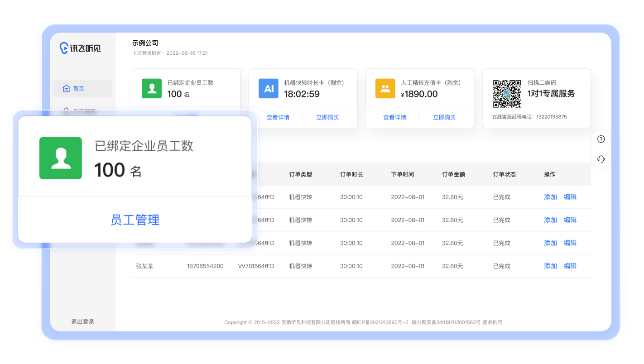Screen dimensions: 644x364
Task: Click 立即购买 under machine transcription card
Action: [x=327, y=117]
